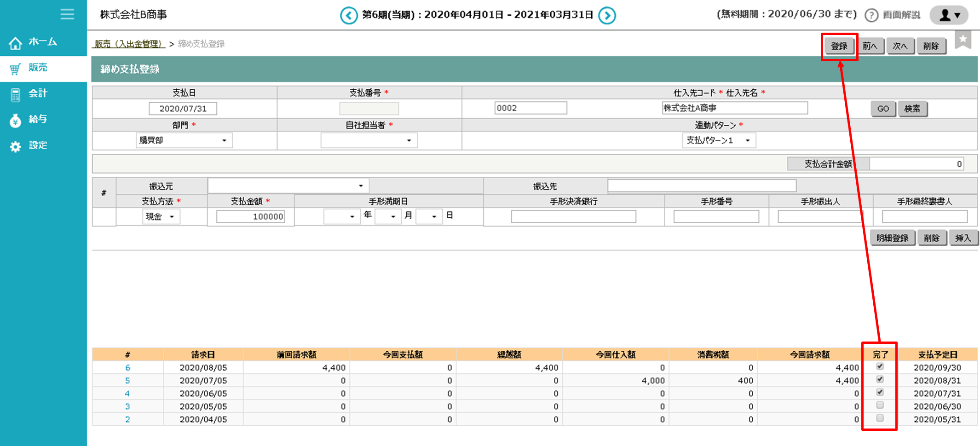Click the company name 株式会社B商事
The height and width of the screenshot is (446, 980).
pos(133,15)
